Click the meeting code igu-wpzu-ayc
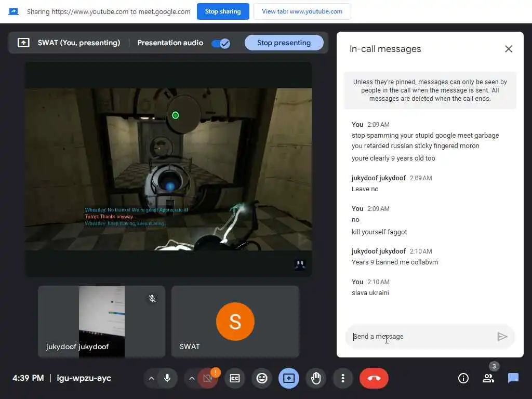This screenshot has width=532, height=399. 84,378
